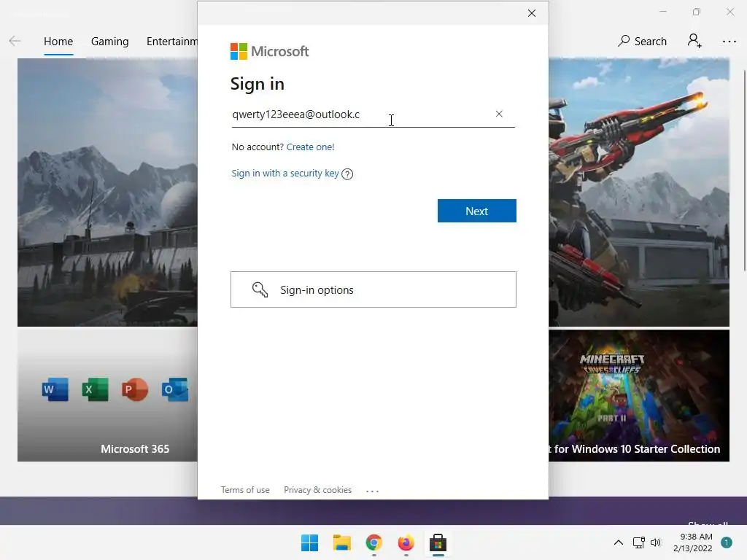Show hidden system tray icons chevron

coord(618,542)
